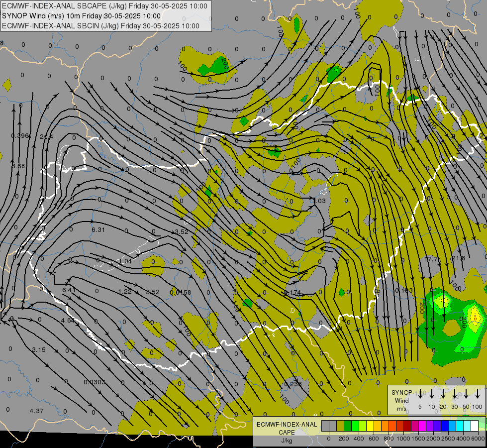This screenshot has width=487, height=448.
Task: Click the 3.15 value on the map
Action: 39,350
